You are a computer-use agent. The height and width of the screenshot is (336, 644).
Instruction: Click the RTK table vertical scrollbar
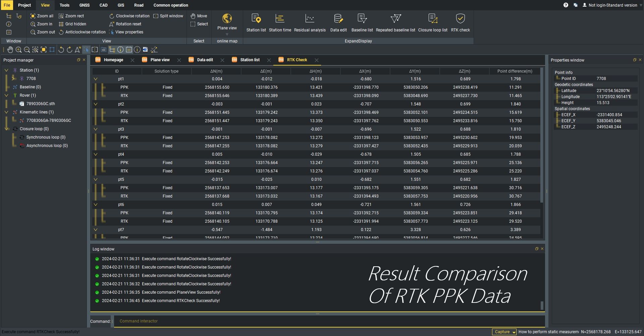(541, 135)
